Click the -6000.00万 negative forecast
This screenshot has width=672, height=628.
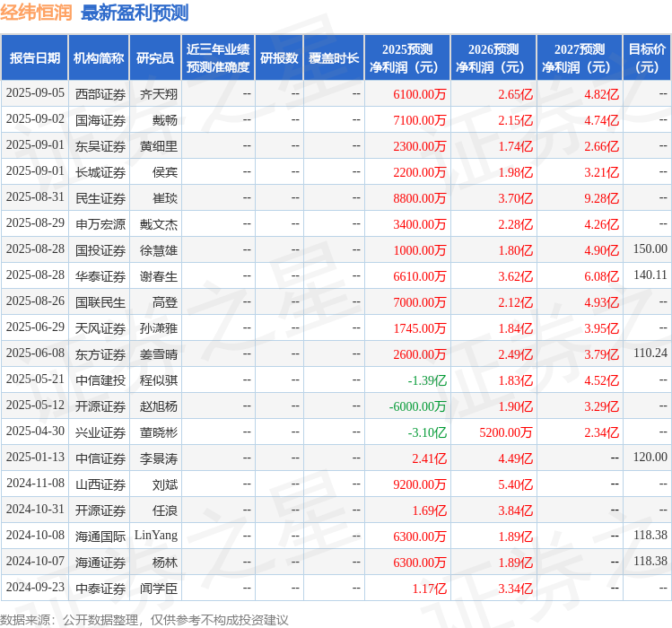tap(417, 406)
